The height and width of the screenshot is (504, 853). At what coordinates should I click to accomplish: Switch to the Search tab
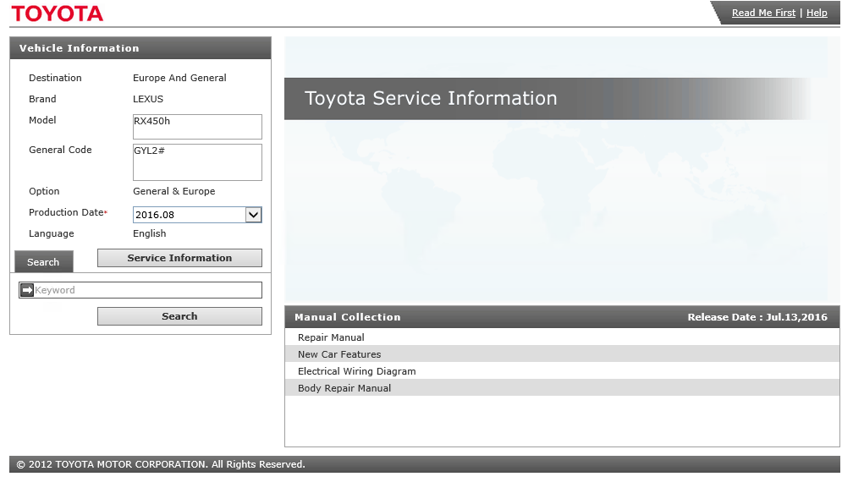pyautogui.click(x=43, y=262)
